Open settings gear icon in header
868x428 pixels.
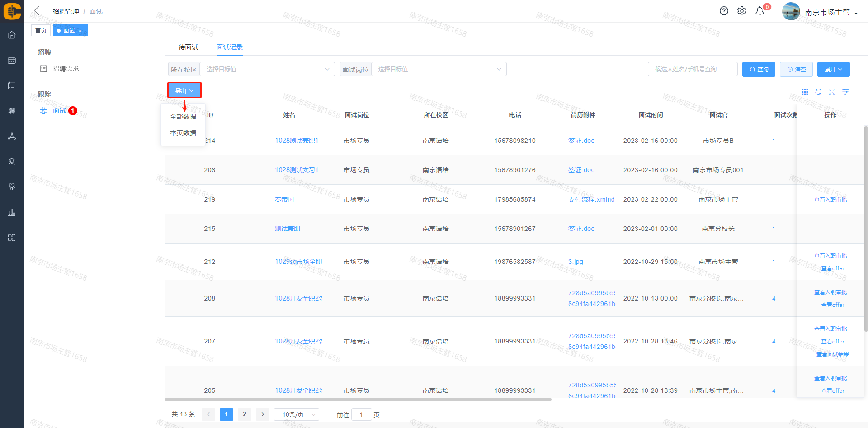(x=742, y=11)
